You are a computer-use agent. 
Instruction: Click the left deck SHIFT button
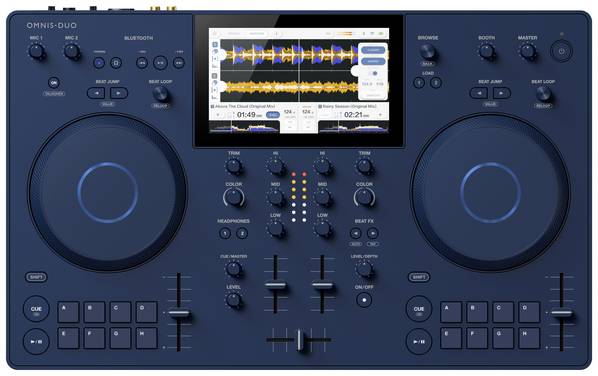pos(36,277)
